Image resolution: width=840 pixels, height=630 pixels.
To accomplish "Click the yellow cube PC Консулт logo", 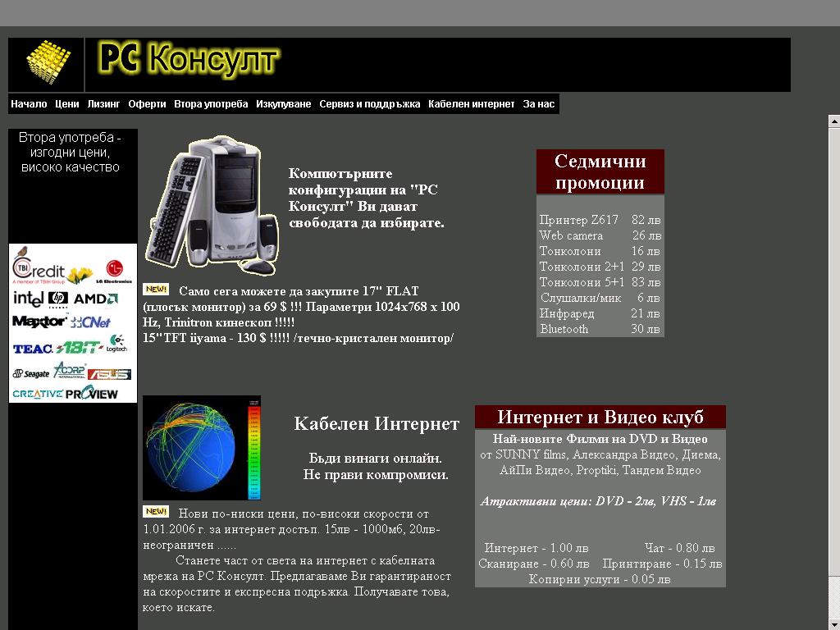I will click(48, 62).
